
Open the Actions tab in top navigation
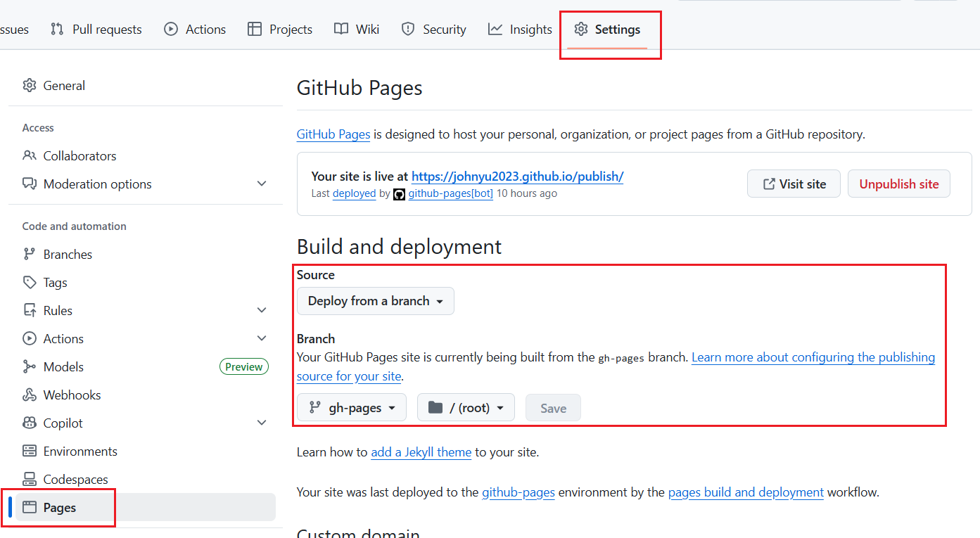point(195,30)
